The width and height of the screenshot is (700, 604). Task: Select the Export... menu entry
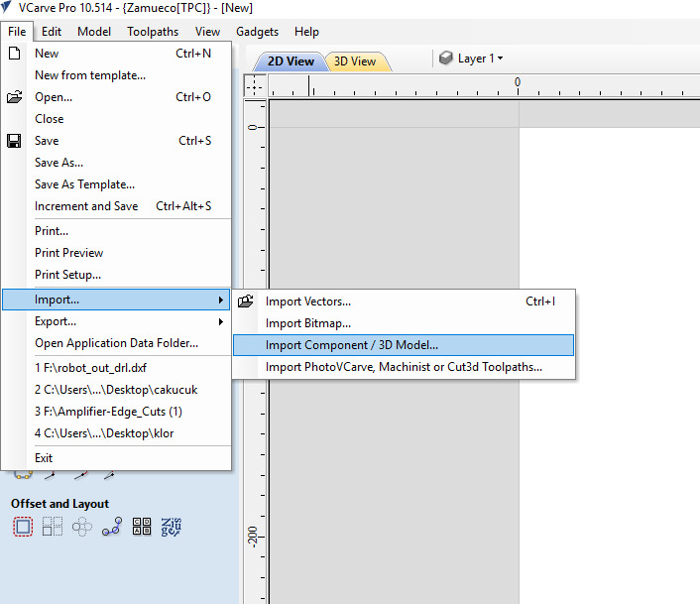[x=116, y=321]
